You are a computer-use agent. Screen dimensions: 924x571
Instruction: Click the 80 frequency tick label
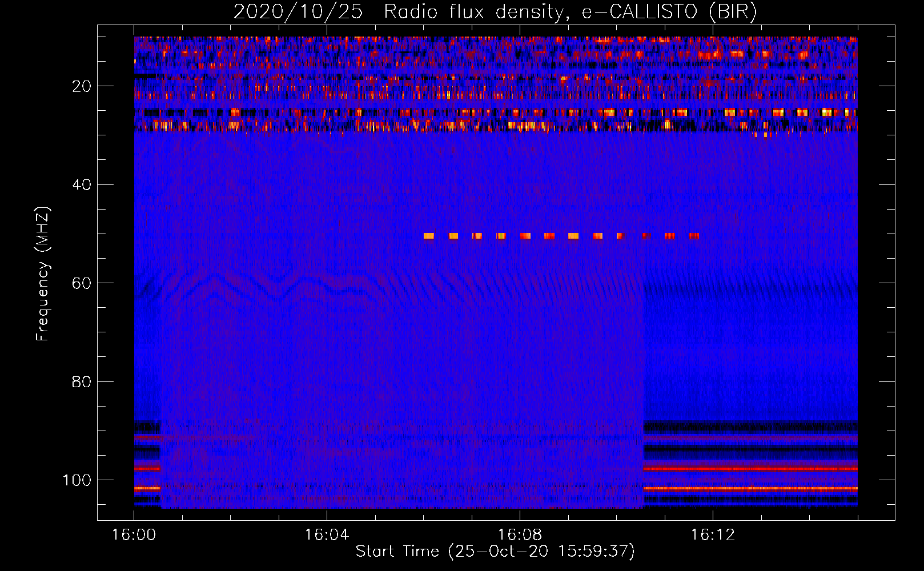82,382
